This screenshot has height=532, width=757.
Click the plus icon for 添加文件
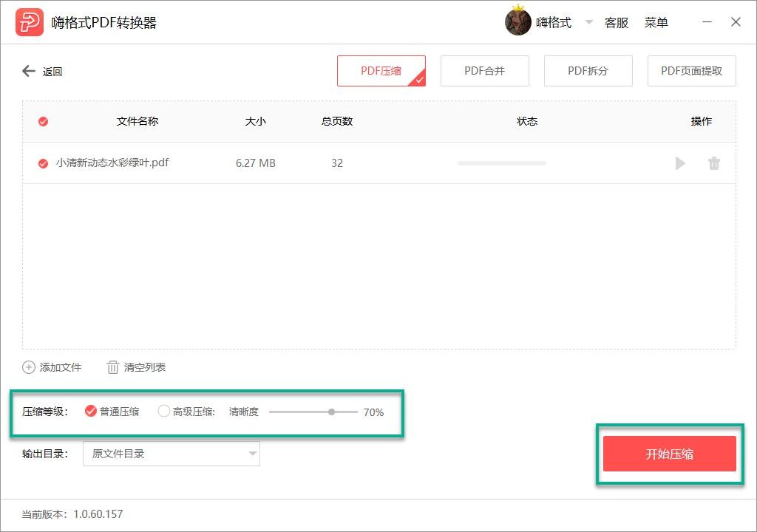coord(29,367)
